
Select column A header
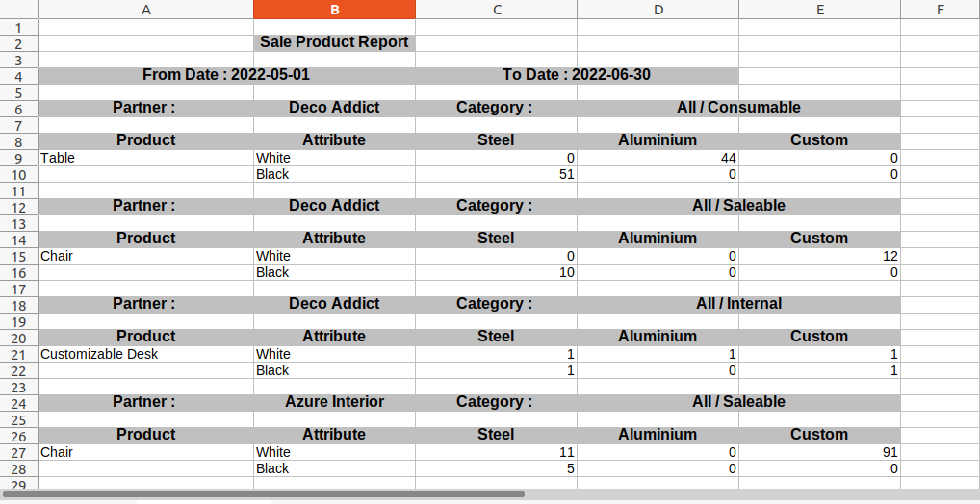145,10
